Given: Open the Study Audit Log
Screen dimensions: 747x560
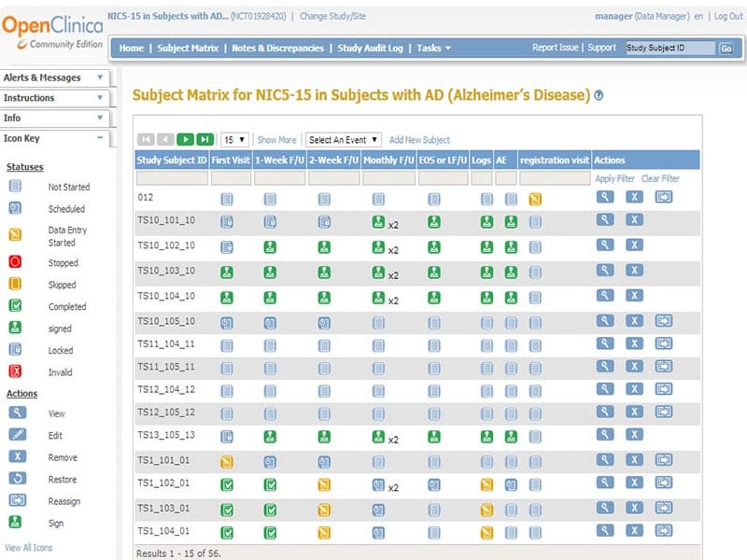Looking at the screenshot, I should click(370, 49).
